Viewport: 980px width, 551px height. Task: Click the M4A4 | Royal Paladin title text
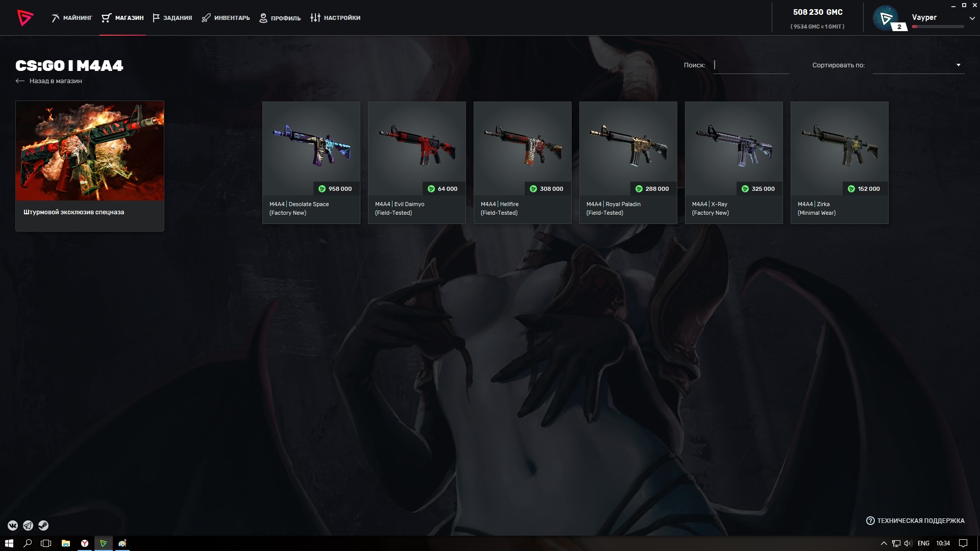point(614,204)
